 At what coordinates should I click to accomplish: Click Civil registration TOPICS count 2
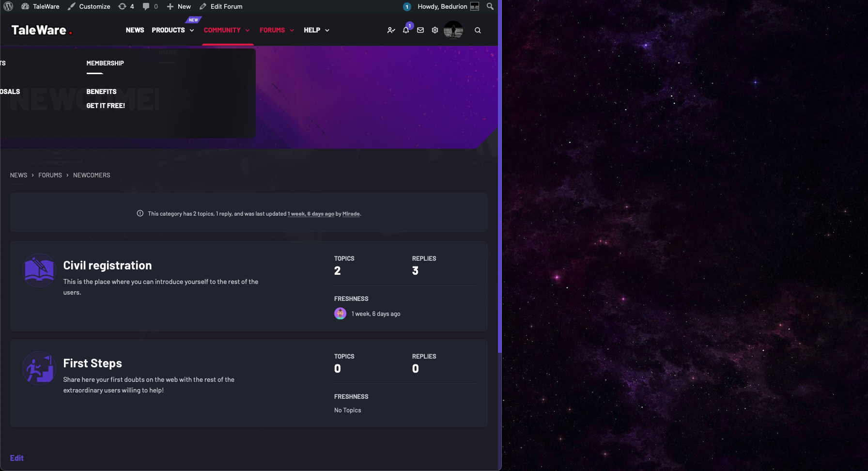(x=338, y=271)
